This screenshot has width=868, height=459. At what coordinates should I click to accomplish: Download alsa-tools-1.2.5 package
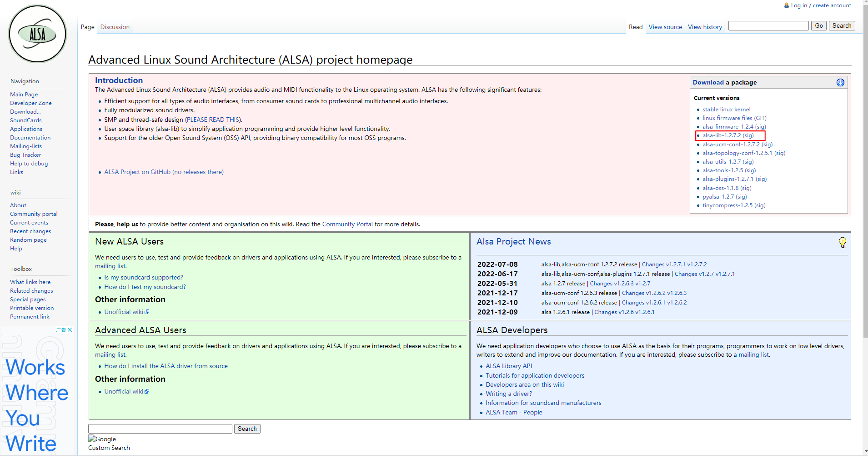723,170
